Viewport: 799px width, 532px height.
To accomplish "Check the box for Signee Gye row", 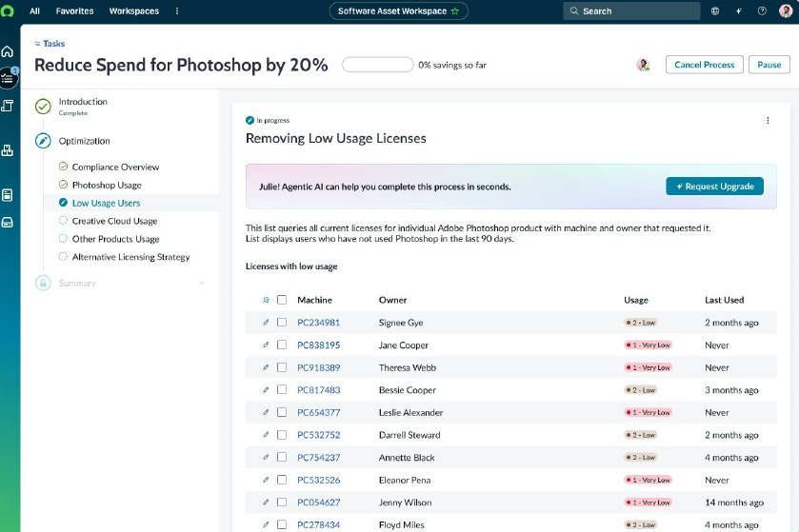I will point(282,323).
